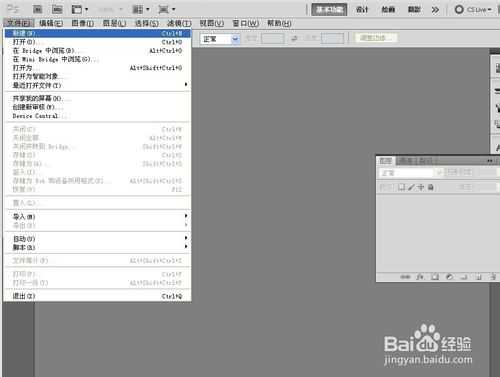The width and height of the screenshot is (500, 377).
Task: Select 共享我的屏幕 menu entry
Action: coord(97,98)
